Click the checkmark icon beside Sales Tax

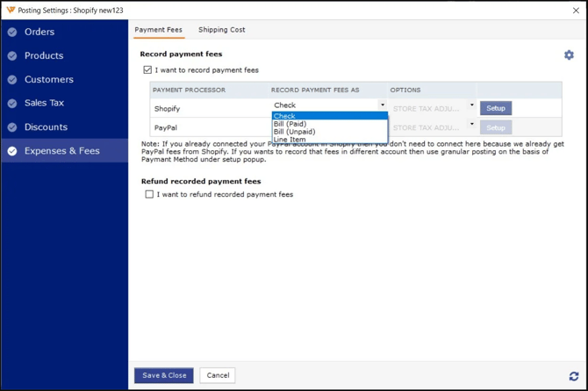pyautogui.click(x=12, y=103)
